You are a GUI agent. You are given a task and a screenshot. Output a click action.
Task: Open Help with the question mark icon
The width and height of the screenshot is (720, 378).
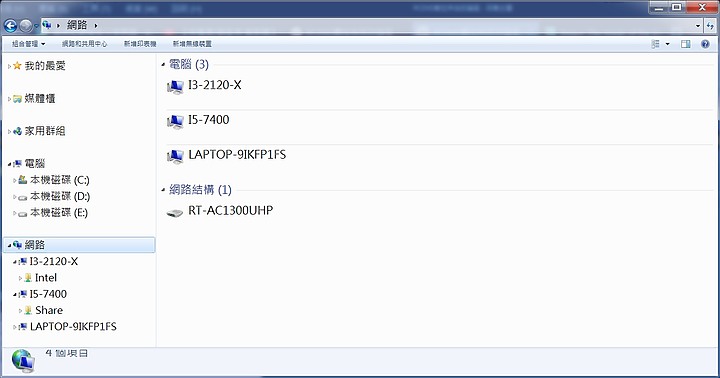pos(705,44)
